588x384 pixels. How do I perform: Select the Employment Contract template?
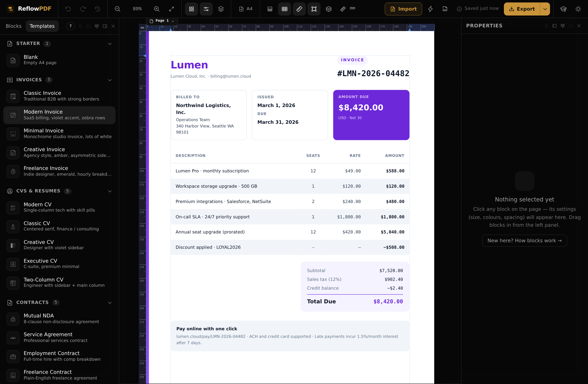[x=59, y=356]
